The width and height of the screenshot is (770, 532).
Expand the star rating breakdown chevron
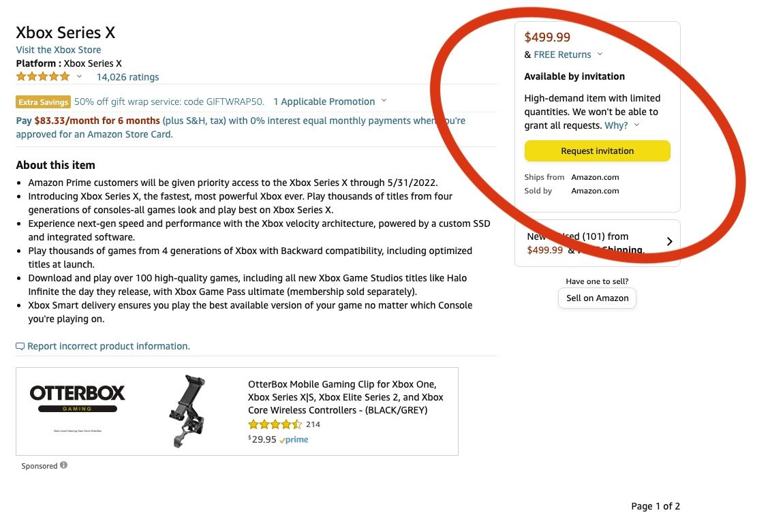tap(79, 76)
